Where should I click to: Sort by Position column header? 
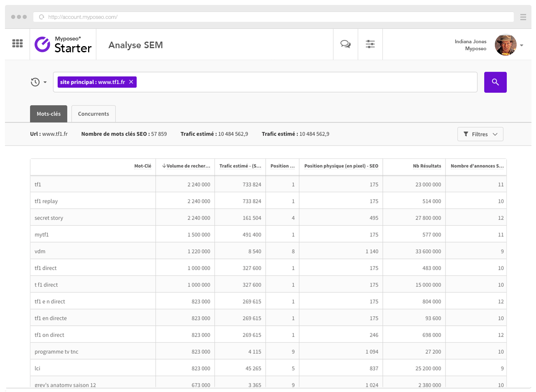pos(282,166)
